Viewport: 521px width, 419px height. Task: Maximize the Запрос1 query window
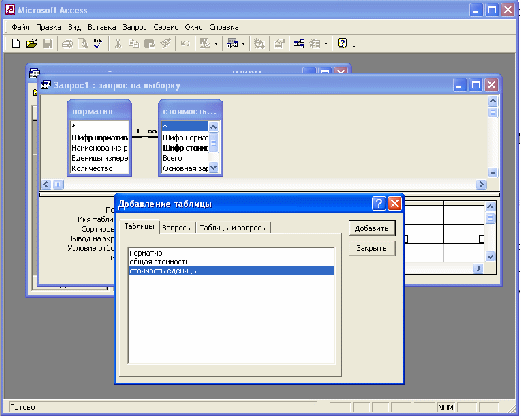point(475,85)
